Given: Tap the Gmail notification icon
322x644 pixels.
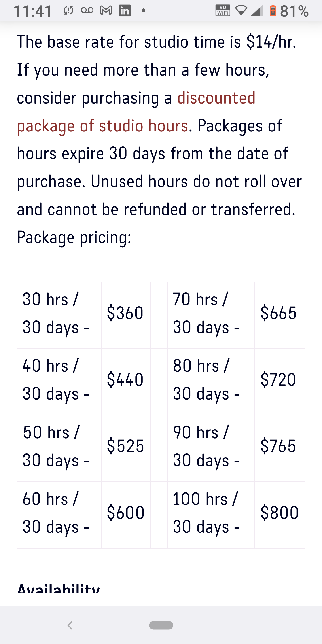Looking at the screenshot, I should [106, 10].
